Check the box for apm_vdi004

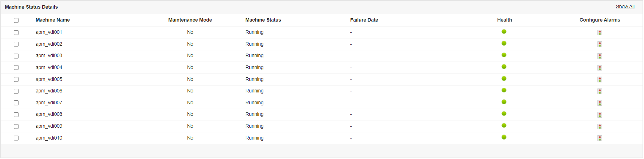pos(16,68)
